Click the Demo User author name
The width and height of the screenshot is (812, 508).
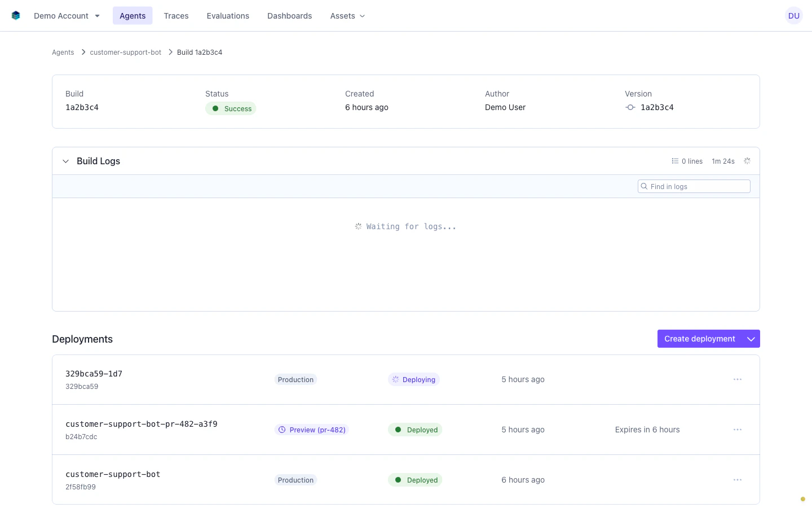(505, 107)
